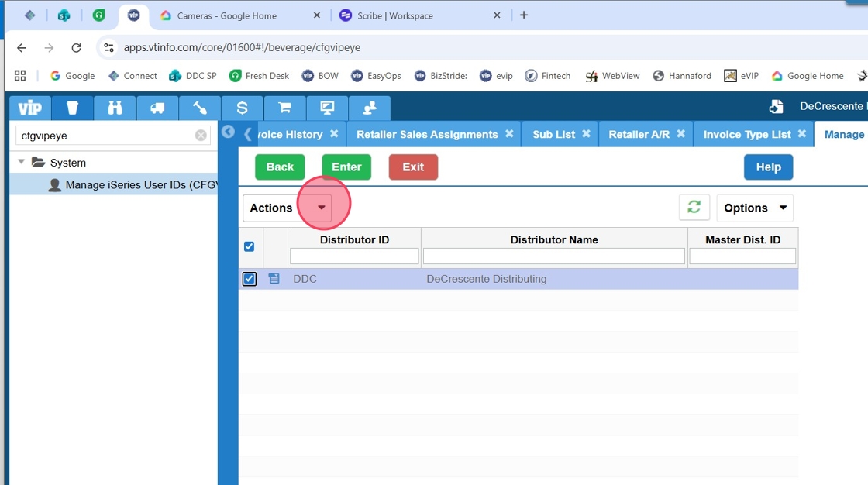The height and width of the screenshot is (485, 868).
Task: Close the Sub List tab
Action: tap(586, 133)
